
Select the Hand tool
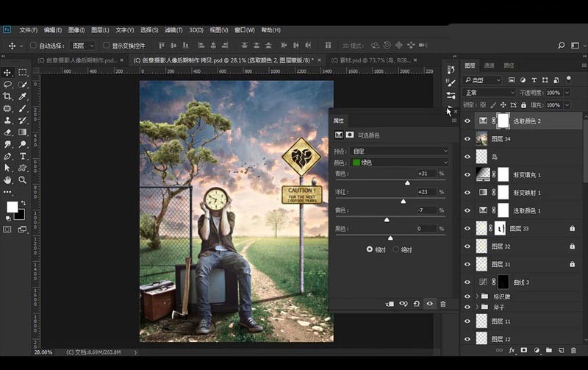[x=7, y=180]
